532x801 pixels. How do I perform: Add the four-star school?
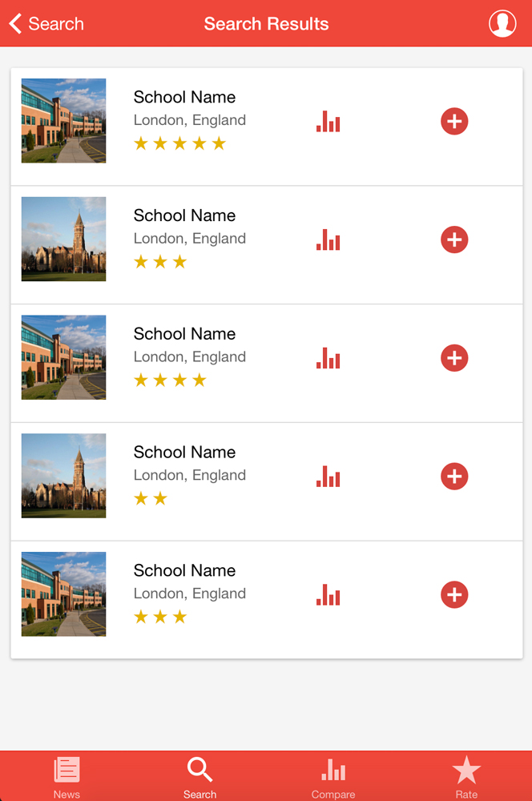pyautogui.click(x=454, y=358)
